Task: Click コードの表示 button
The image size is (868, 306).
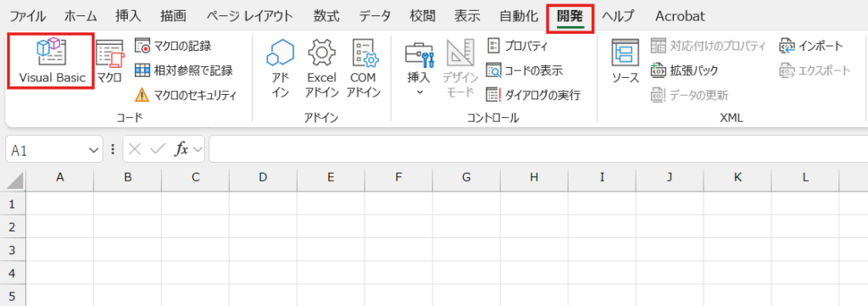Action: (524, 70)
